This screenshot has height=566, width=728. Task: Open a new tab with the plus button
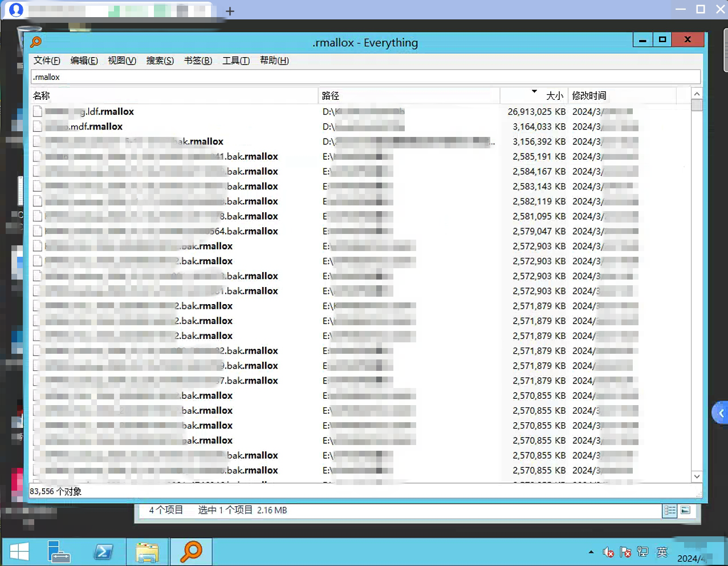tap(230, 11)
